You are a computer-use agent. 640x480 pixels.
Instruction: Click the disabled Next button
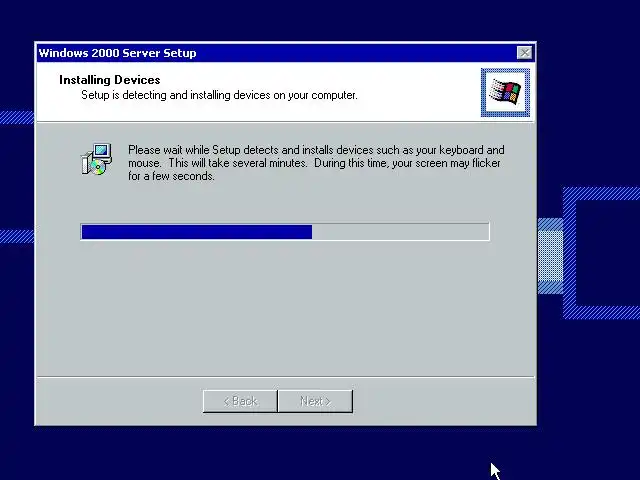pyautogui.click(x=315, y=401)
